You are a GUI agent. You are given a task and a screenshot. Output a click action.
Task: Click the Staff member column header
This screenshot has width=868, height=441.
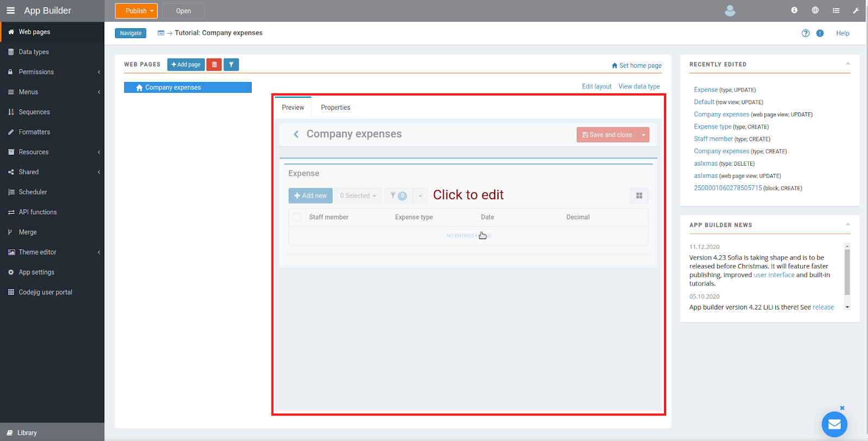point(329,217)
